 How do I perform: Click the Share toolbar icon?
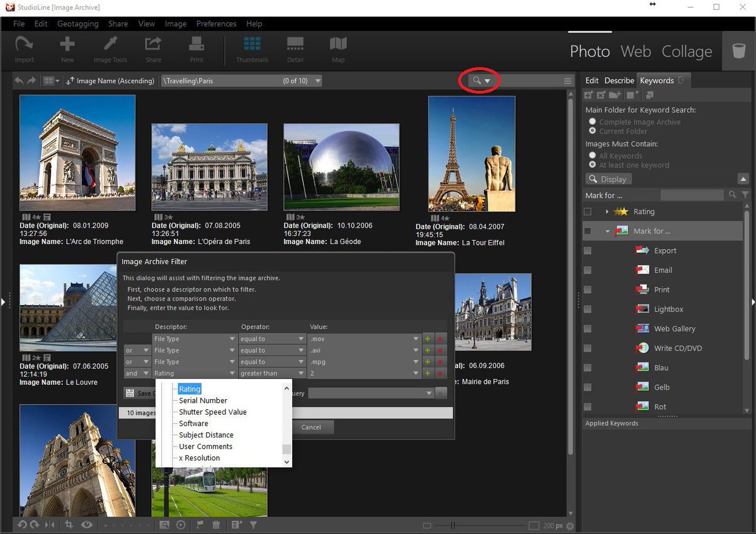pos(154,49)
